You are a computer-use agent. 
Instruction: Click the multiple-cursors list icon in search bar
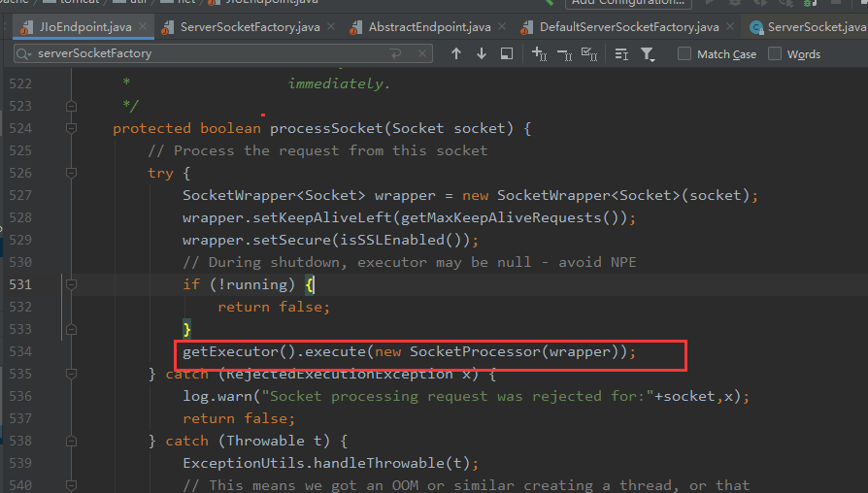click(x=621, y=53)
